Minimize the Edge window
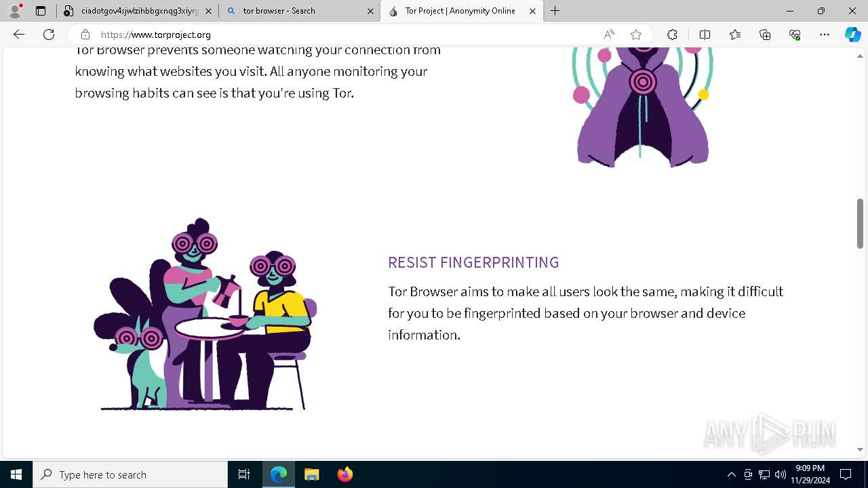Image resolution: width=868 pixels, height=488 pixels. 790,11
